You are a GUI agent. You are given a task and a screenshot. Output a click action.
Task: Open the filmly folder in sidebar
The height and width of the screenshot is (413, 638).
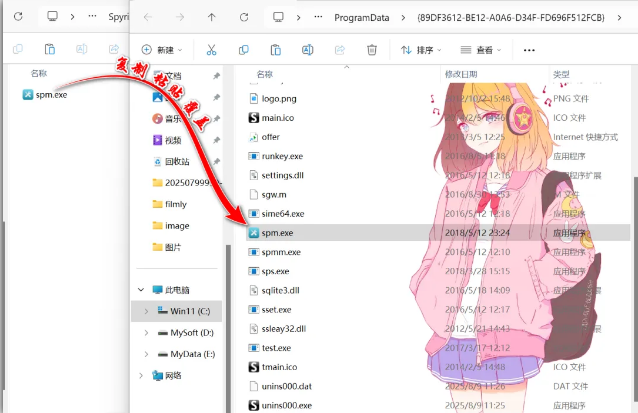click(176, 204)
